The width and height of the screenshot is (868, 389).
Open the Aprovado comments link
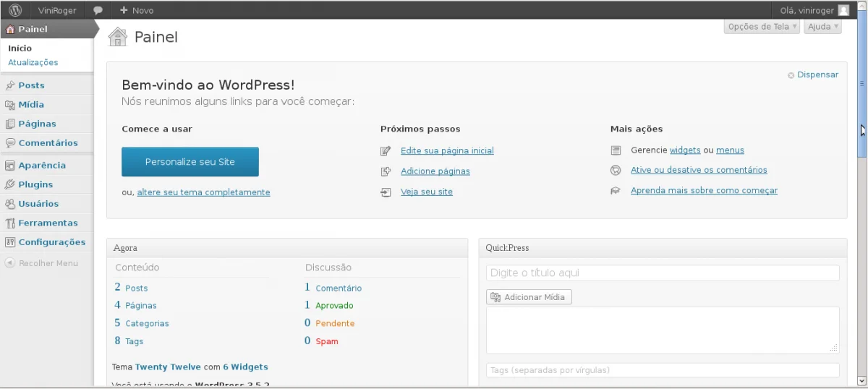334,306
